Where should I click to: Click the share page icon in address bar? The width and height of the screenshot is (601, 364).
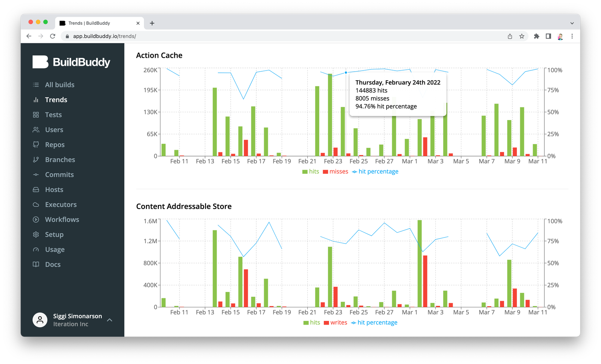pyautogui.click(x=510, y=36)
